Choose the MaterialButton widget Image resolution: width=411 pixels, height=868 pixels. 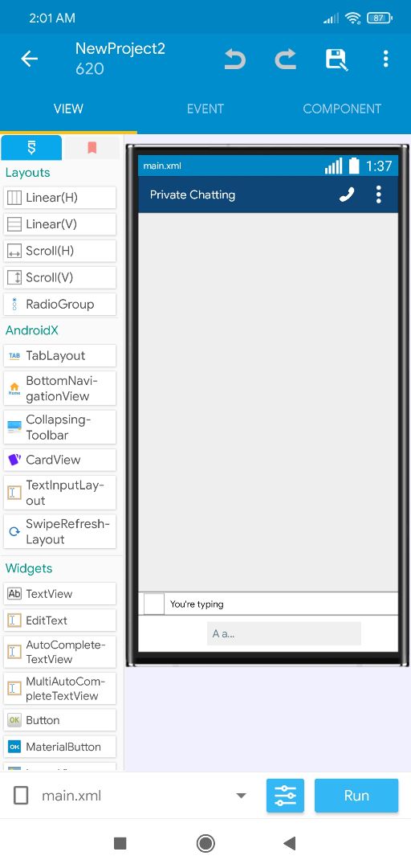[59, 747]
